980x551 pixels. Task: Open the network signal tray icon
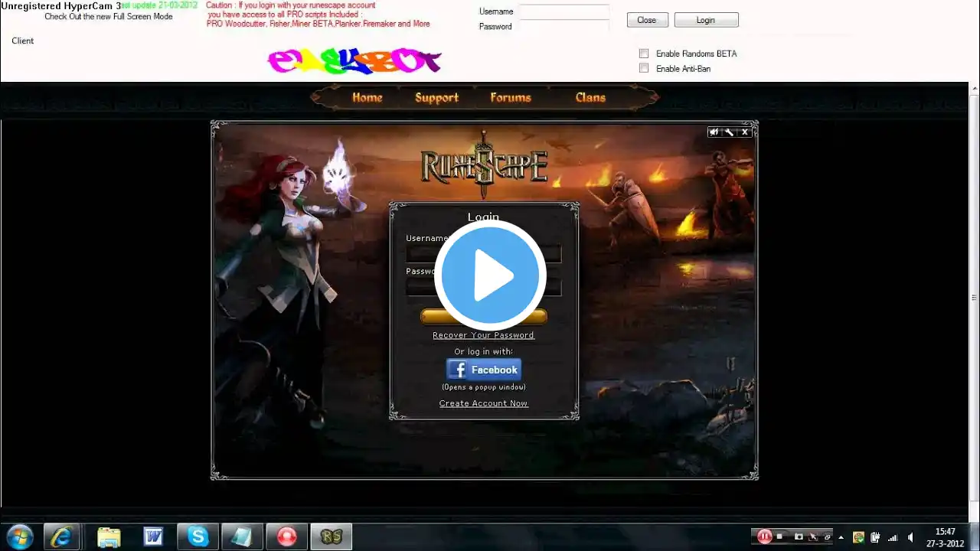(x=893, y=536)
